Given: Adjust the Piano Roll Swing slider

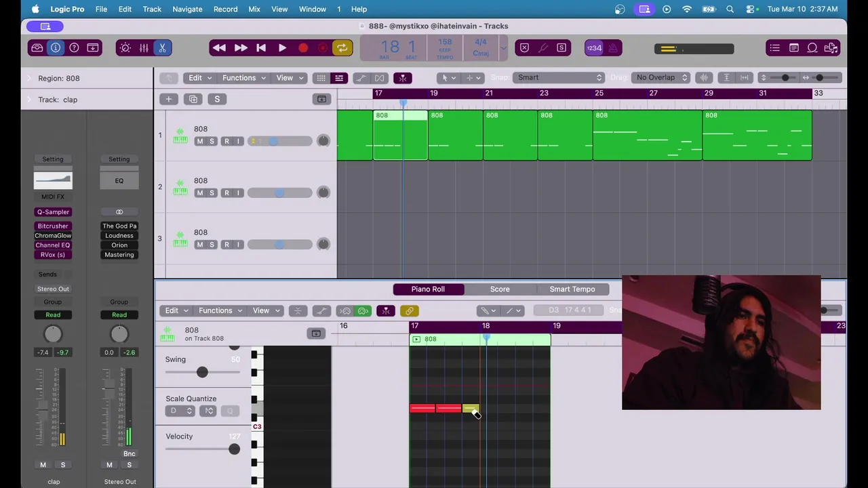Looking at the screenshot, I should [202, 372].
